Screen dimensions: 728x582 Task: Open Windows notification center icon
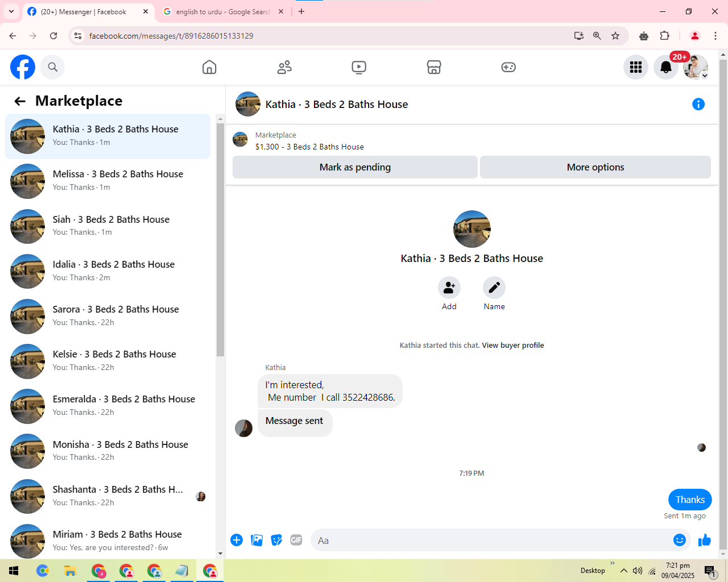pos(710,571)
